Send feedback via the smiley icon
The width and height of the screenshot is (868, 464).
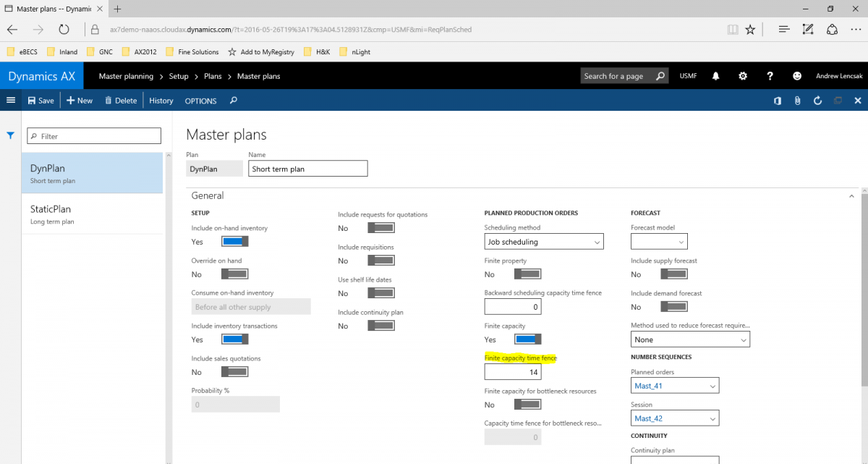coord(797,76)
